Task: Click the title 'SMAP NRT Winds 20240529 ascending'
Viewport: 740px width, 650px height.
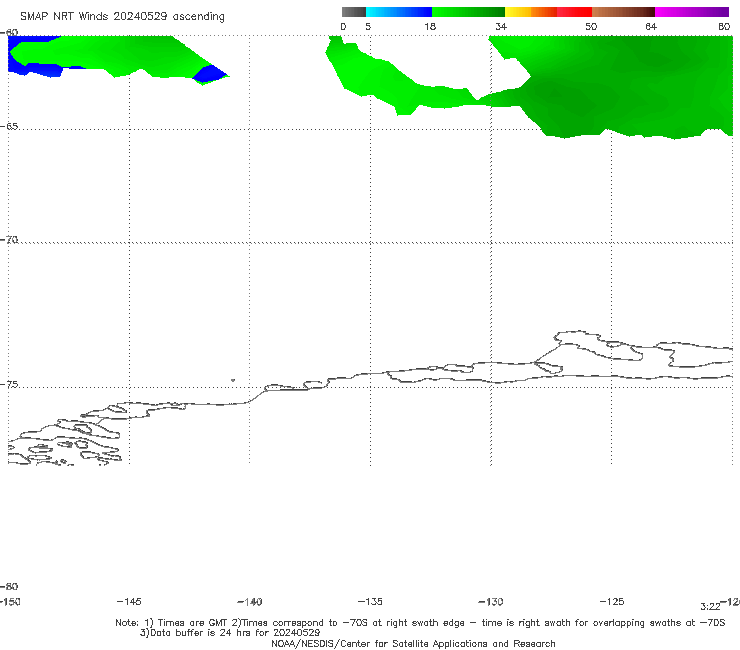Action: point(122,17)
